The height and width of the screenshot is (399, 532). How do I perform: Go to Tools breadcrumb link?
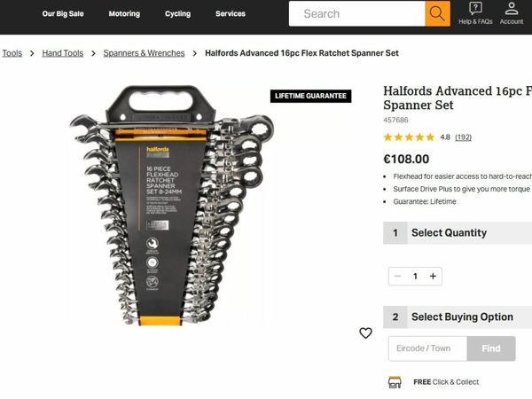point(12,53)
